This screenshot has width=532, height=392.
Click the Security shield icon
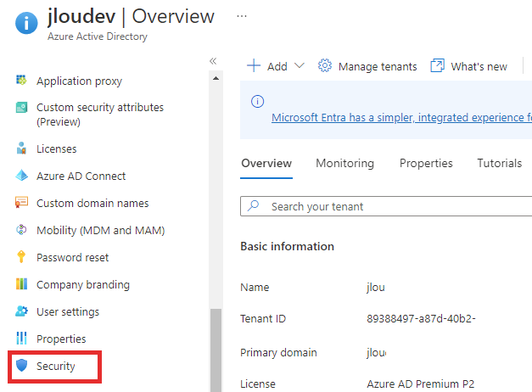(x=21, y=365)
